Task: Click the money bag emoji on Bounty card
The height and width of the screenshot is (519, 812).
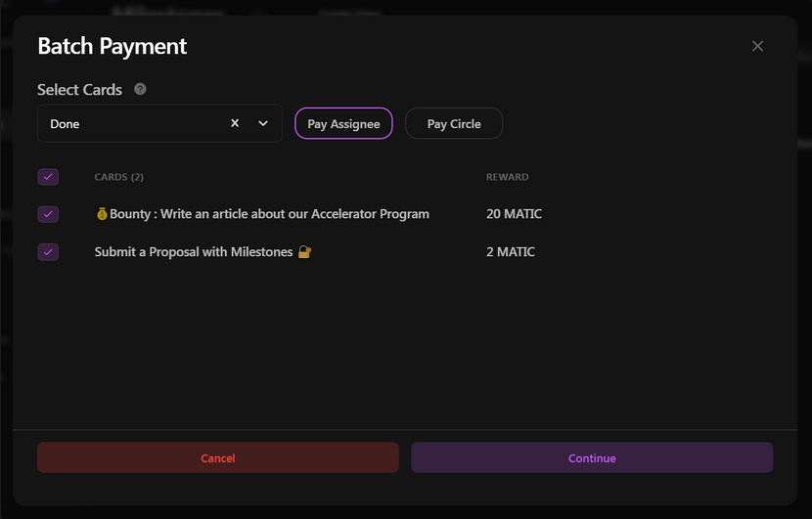Action: point(102,214)
